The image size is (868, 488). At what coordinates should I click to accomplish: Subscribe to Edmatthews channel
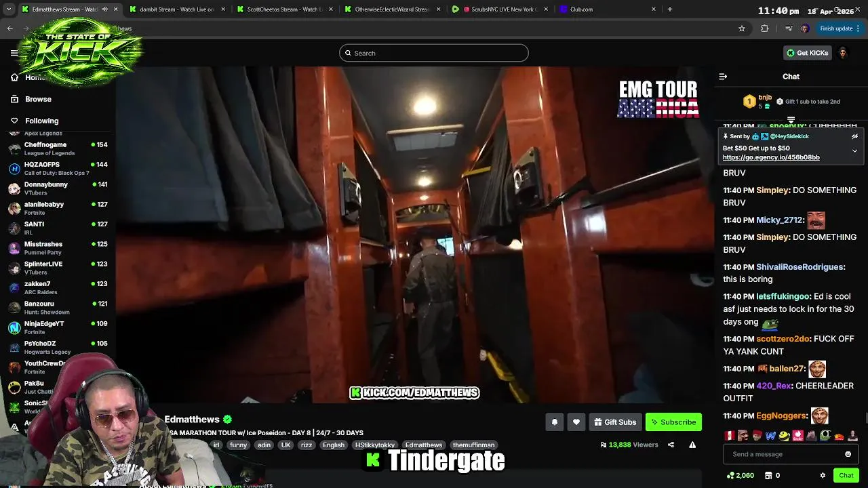pyautogui.click(x=673, y=422)
